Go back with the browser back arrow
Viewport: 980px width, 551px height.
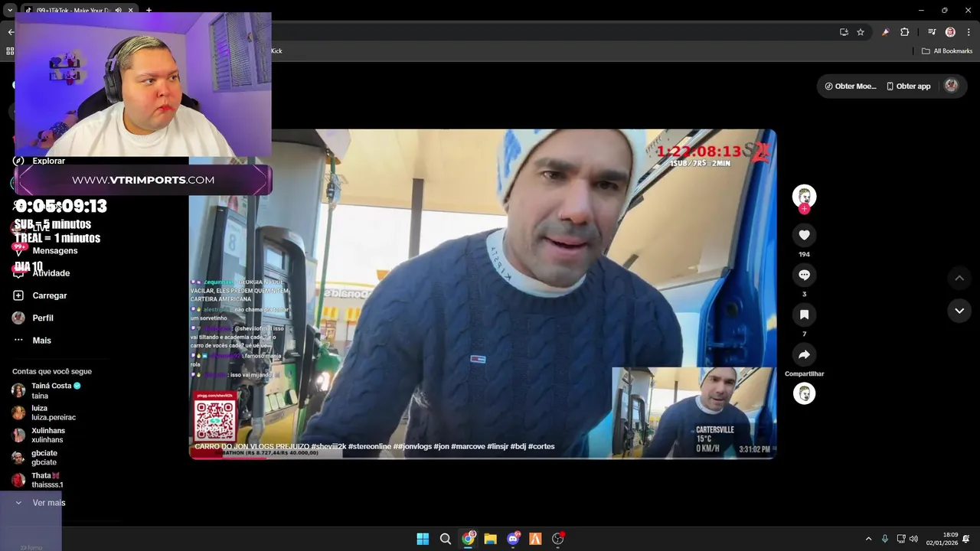tap(11, 32)
